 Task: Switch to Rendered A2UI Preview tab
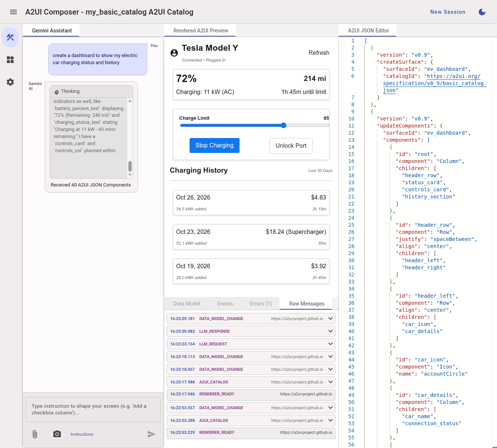201,31
